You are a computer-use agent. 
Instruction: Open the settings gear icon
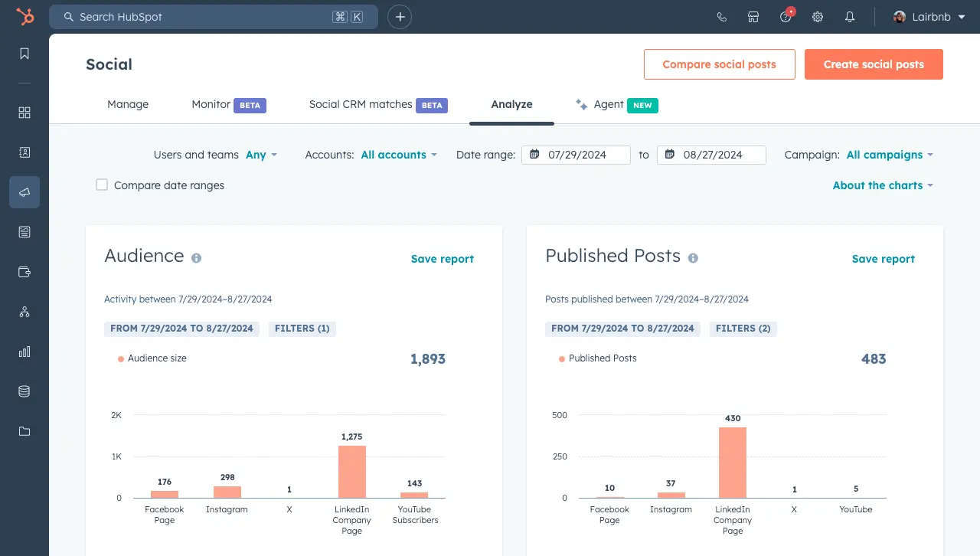[818, 17]
